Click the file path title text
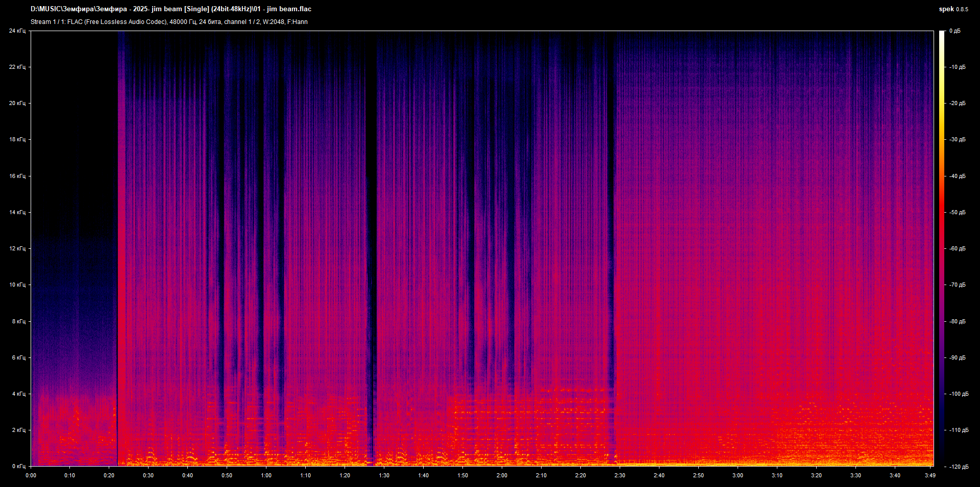This screenshot has width=980, height=487. click(x=171, y=9)
